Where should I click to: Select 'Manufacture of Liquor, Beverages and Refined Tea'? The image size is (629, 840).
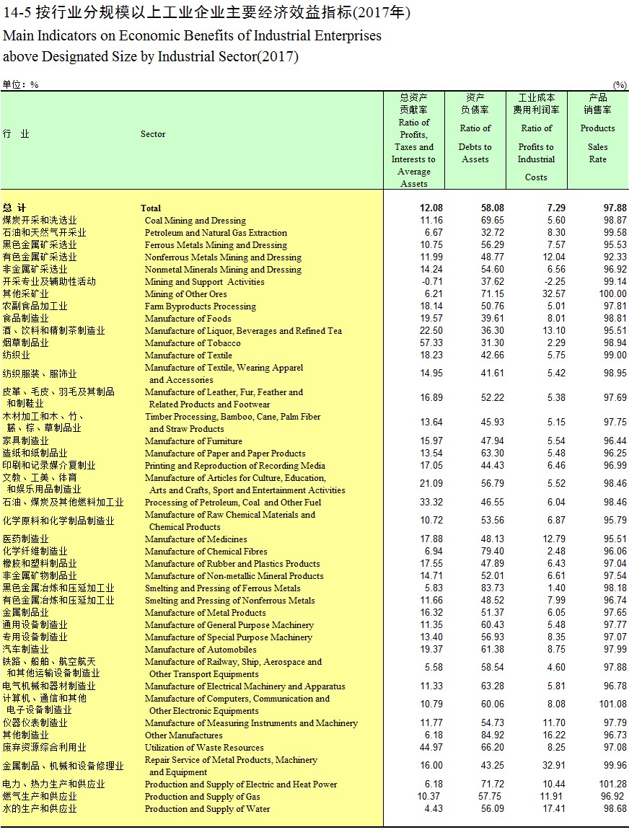pyautogui.click(x=243, y=330)
